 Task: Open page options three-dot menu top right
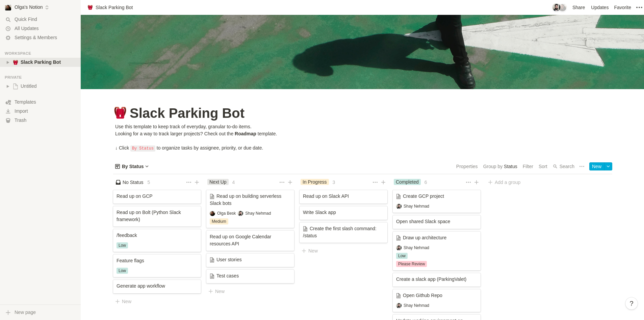pyautogui.click(x=639, y=7)
